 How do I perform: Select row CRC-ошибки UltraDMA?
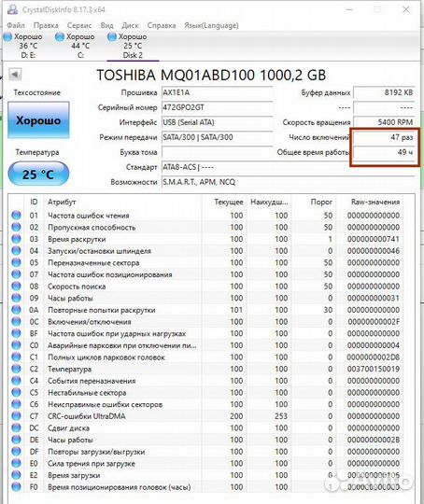pos(205,416)
